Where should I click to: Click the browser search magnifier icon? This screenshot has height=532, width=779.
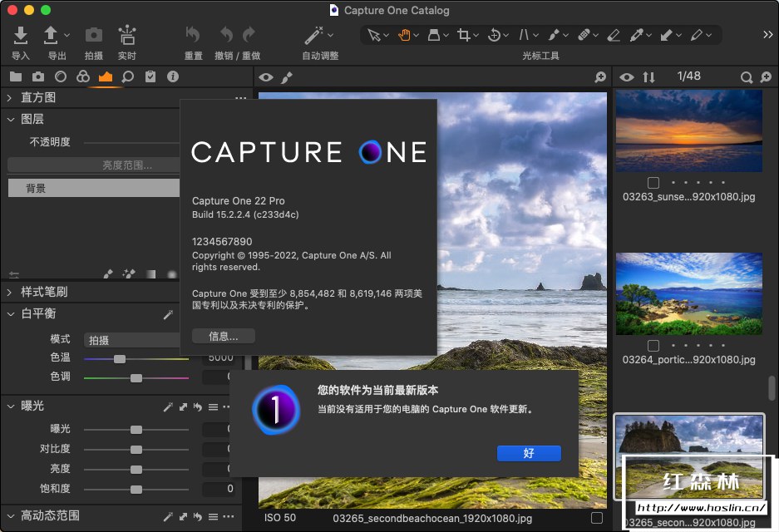tap(746, 77)
